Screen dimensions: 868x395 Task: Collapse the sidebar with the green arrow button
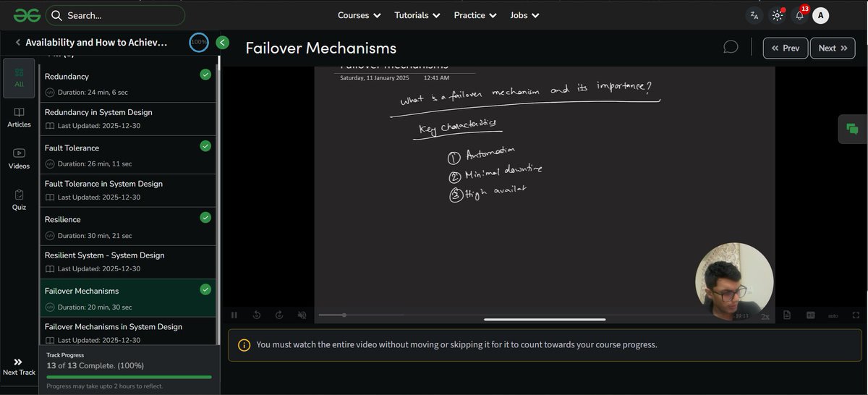click(222, 43)
